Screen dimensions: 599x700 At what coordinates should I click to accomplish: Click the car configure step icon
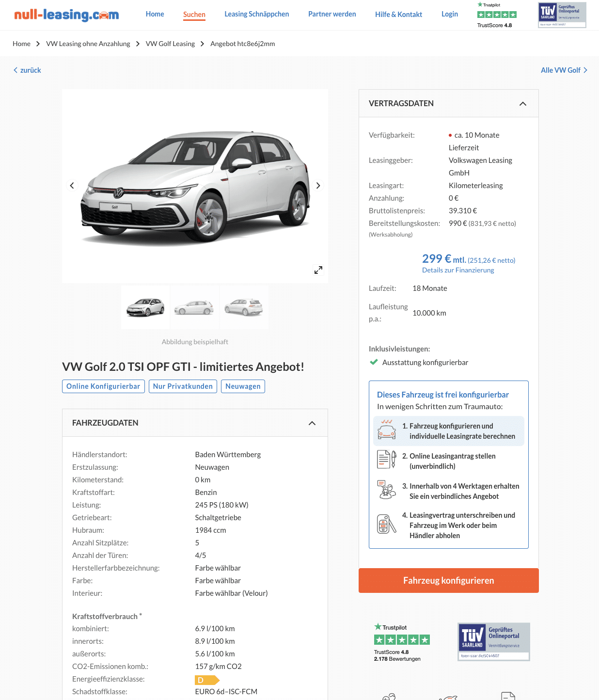coord(387,430)
